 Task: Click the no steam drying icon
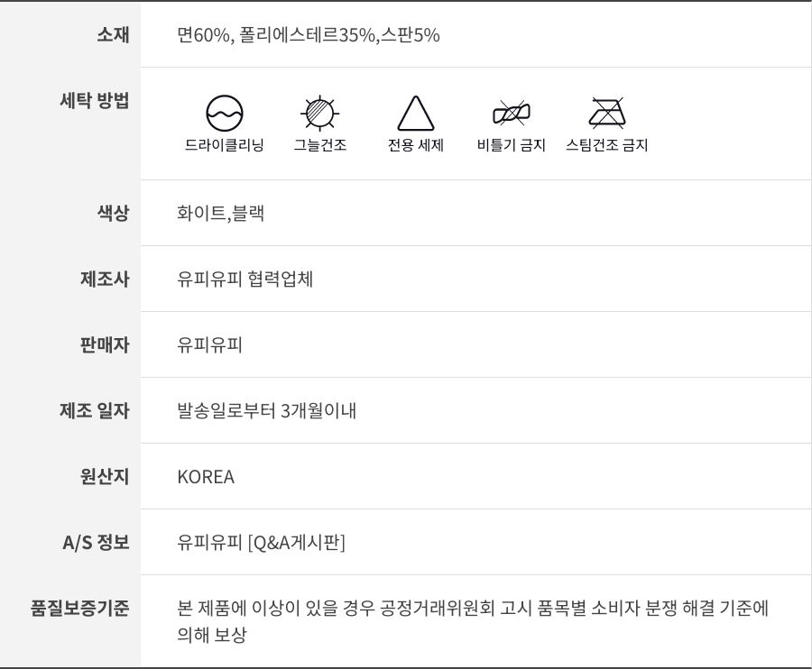click(607, 114)
